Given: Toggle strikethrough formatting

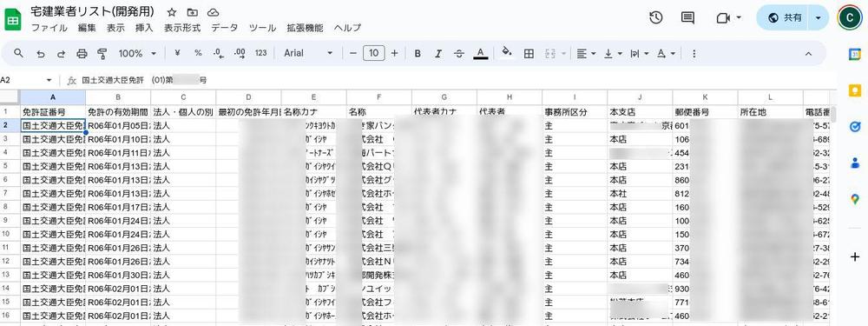Looking at the screenshot, I should coord(459,53).
